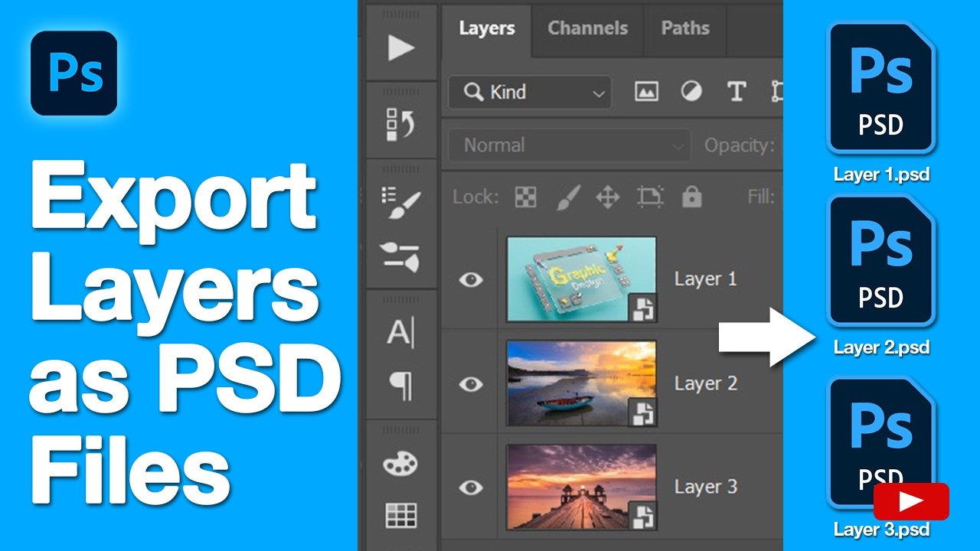Lock all padlock icon
This screenshot has width=980, height=551.
click(x=692, y=197)
